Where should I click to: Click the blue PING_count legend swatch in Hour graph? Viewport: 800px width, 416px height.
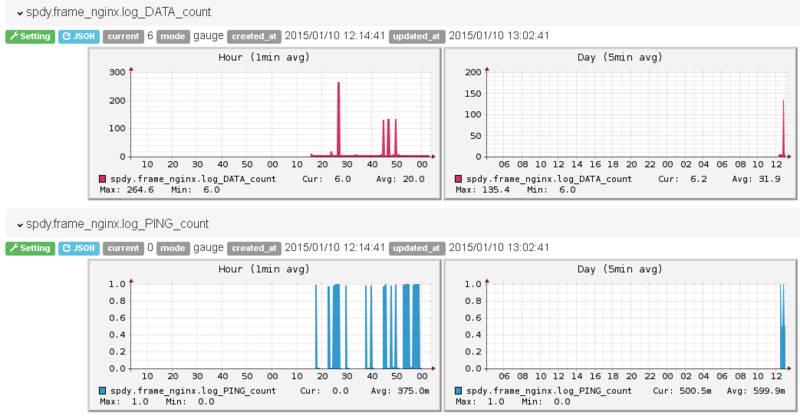click(x=102, y=390)
